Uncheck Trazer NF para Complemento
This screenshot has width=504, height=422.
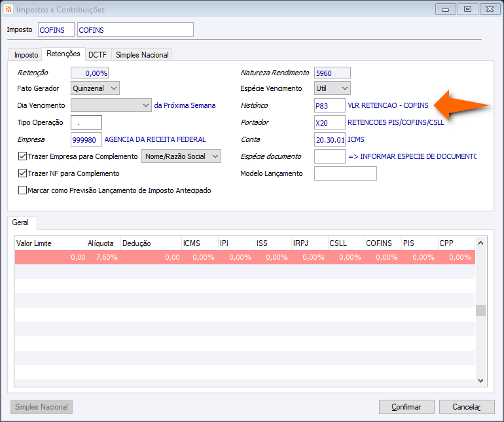[22, 173]
